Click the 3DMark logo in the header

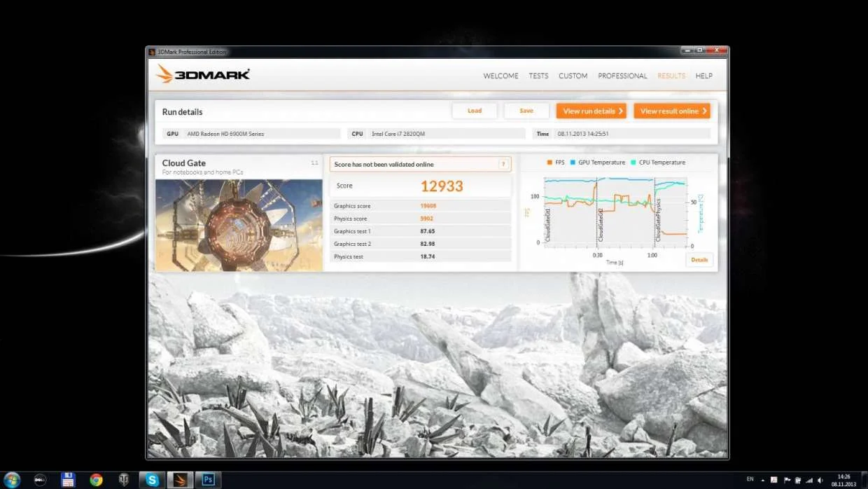pos(202,74)
